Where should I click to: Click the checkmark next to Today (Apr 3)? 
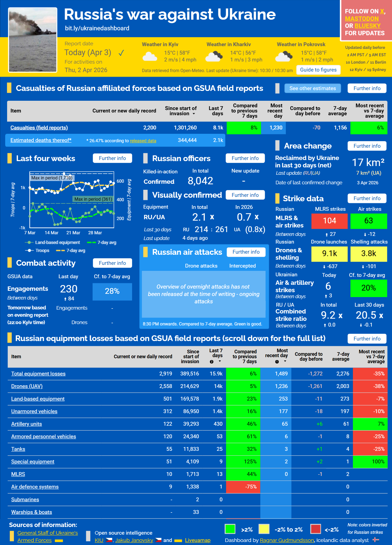tap(121, 53)
